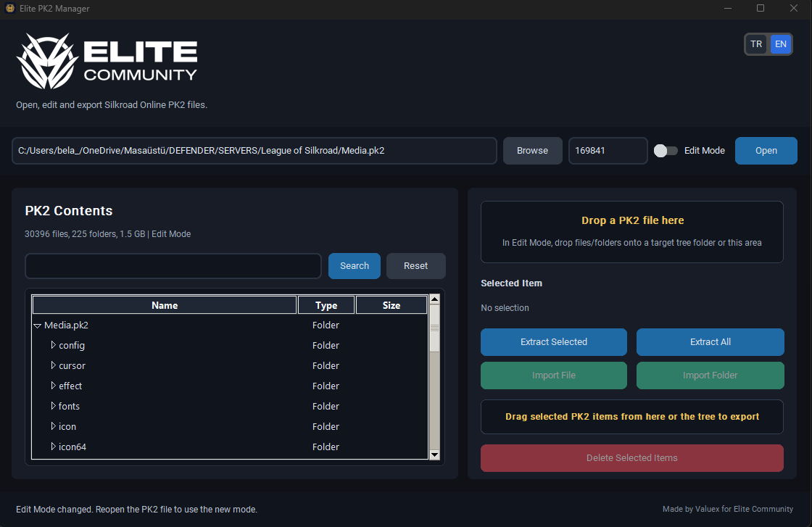Click the tree scrollbar thumb
Viewport: 812px width, 527px height.
point(434,328)
